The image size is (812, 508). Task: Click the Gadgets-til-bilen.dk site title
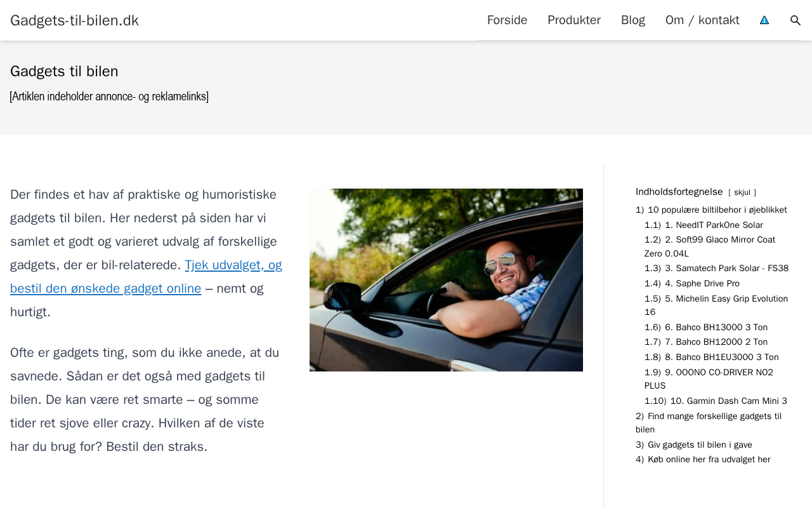point(74,20)
